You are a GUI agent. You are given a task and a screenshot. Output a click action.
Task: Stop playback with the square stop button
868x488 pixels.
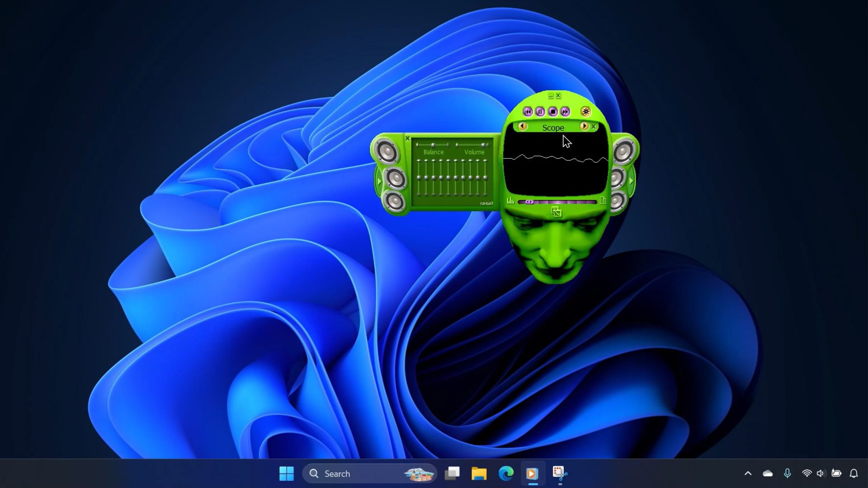553,112
